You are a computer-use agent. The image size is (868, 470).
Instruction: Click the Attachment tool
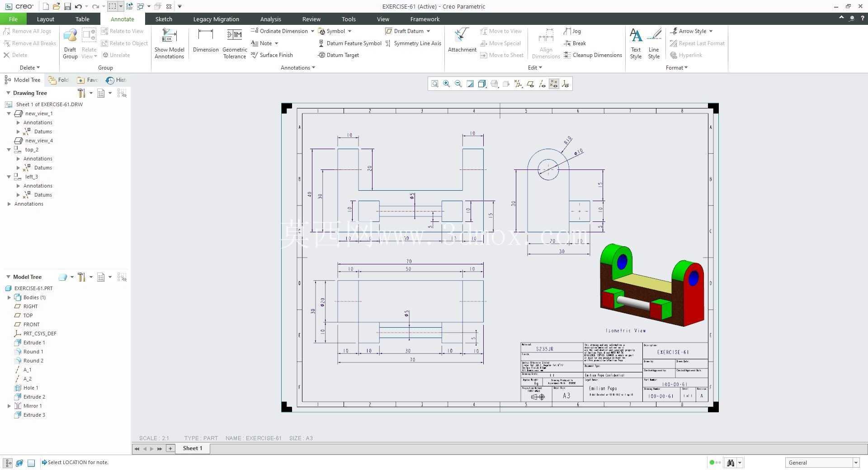pos(462,41)
